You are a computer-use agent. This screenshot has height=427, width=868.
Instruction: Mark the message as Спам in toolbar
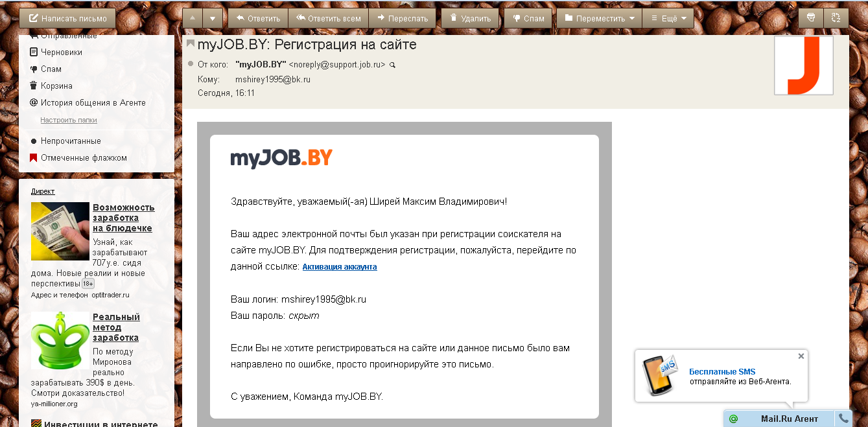click(x=528, y=18)
